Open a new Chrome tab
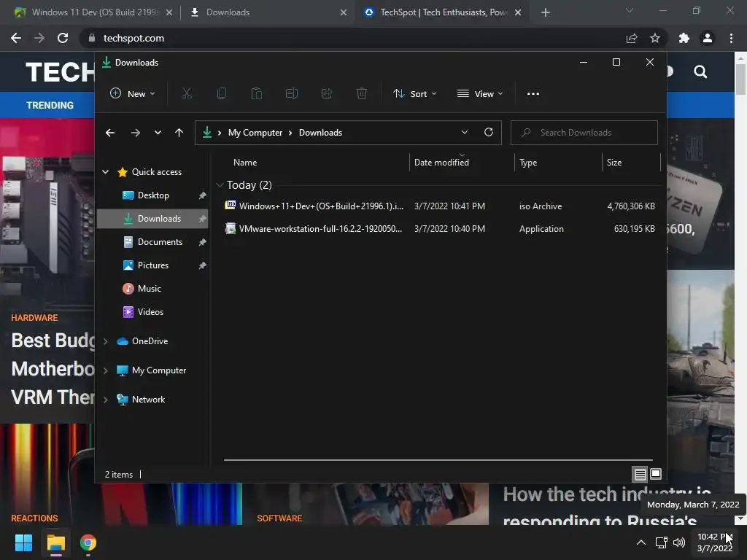The width and height of the screenshot is (747, 560). 546,12
